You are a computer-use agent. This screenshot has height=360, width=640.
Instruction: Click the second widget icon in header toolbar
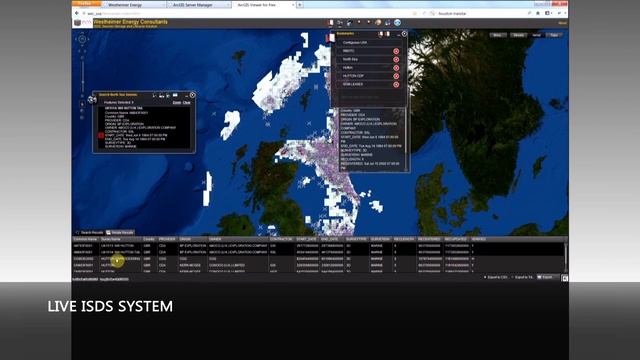(340, 23)
